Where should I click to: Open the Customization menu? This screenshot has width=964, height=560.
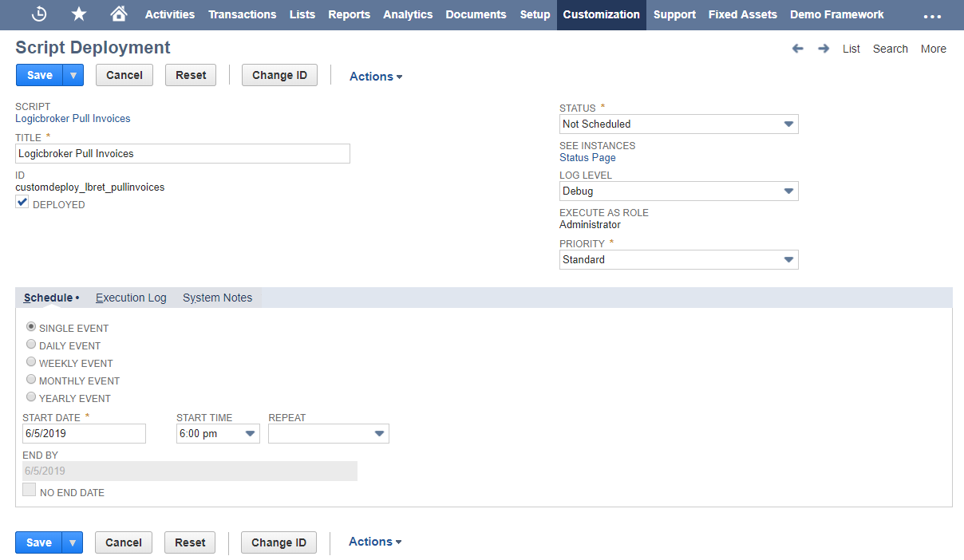point(601,14)
